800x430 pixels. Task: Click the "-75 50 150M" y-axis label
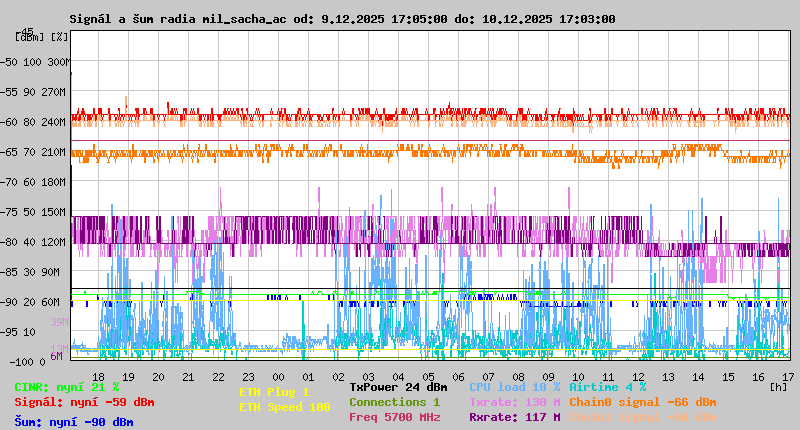[x=36, y=212]
